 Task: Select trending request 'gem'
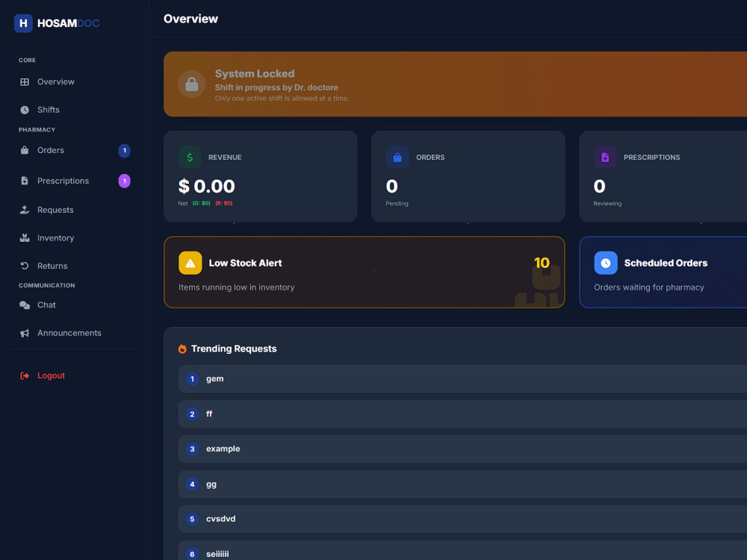[x=462, y=379]
